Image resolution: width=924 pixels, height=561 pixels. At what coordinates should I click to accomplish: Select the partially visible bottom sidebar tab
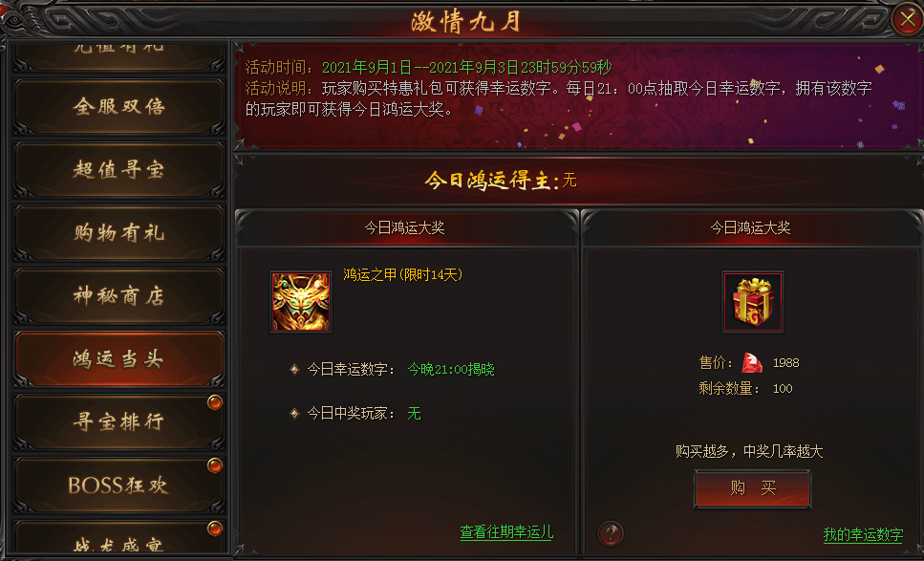(119, 537)
